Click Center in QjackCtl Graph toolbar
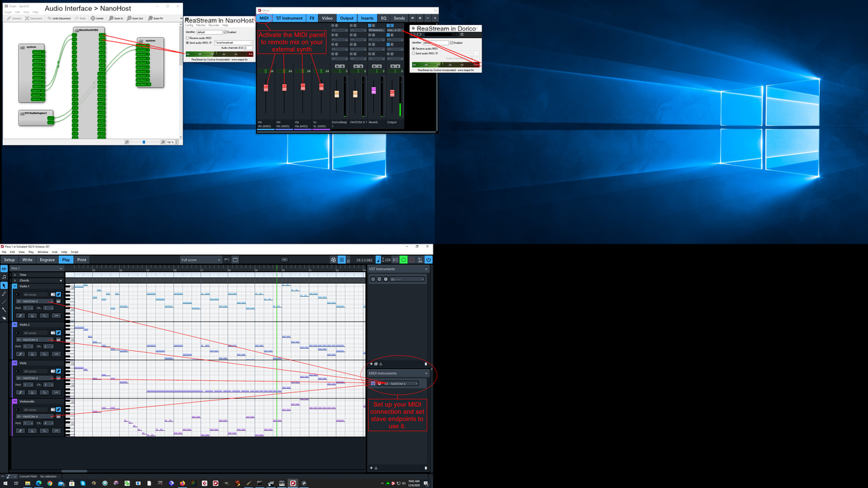The image size is (868, 488). [x=98, y=18]
